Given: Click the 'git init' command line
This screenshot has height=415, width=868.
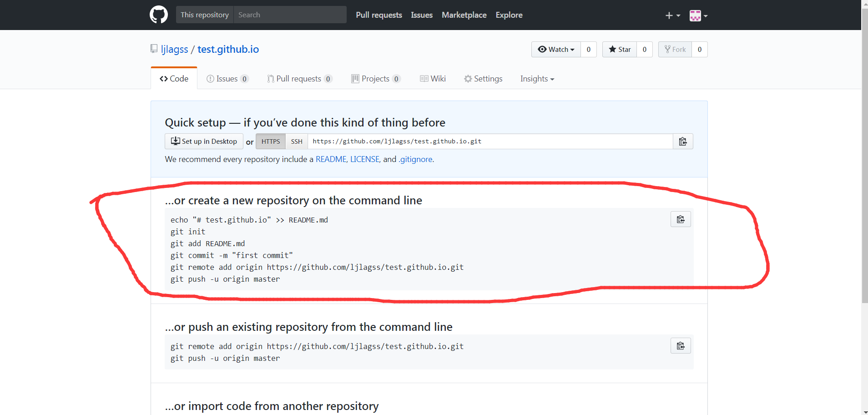Looking at the screenshot, I should click(188, 232).
